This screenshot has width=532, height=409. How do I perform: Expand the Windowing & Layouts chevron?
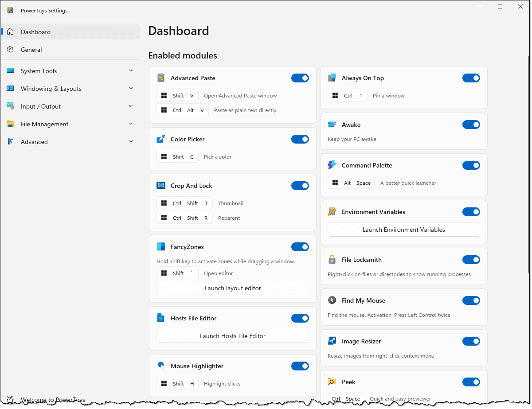coord(131,88)
